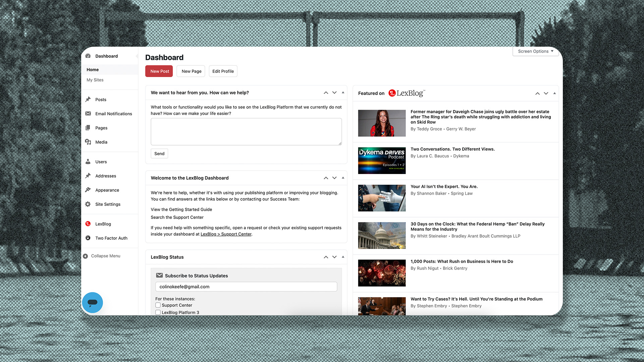Viewport: 644px width, 362px height.
Task: Click the status updates email address field
Action: [x=246, y=287]
